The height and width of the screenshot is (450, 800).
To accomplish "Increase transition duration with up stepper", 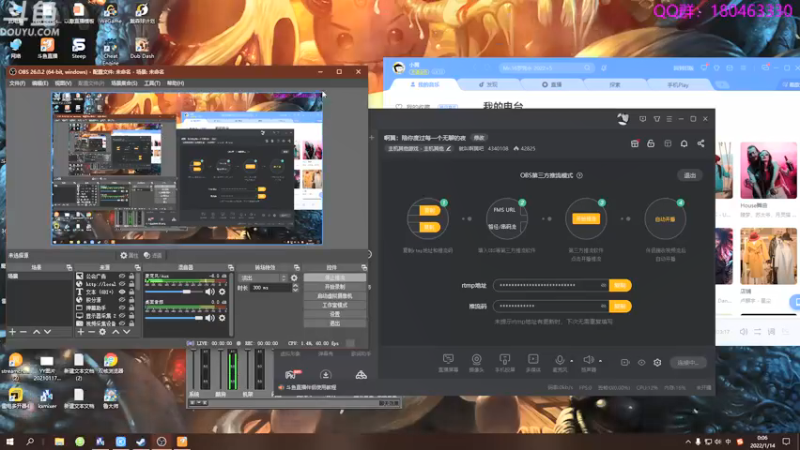I will [295, 286].
